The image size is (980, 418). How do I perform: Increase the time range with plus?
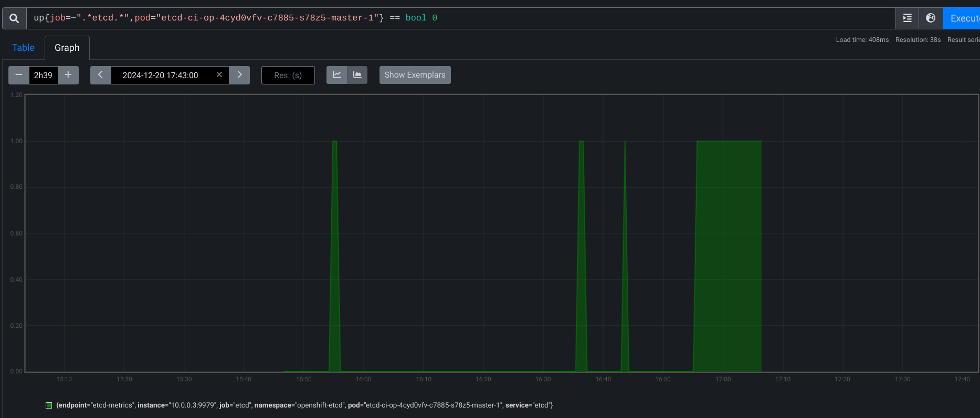click(x=68, y=75)
